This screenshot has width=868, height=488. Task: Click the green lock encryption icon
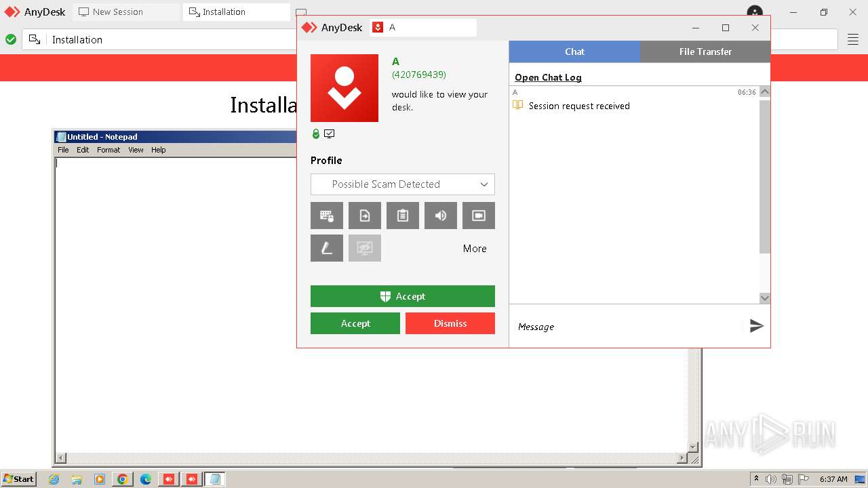pos(316,134)
